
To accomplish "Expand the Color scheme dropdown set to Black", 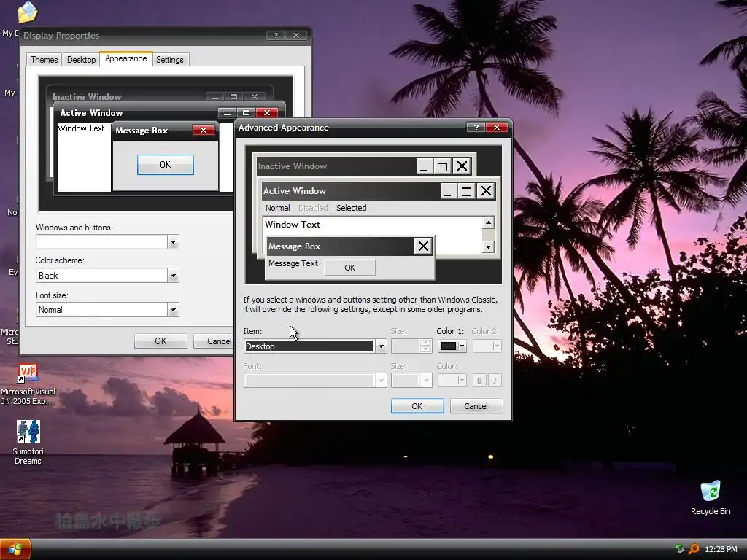I will pos(173,275).
